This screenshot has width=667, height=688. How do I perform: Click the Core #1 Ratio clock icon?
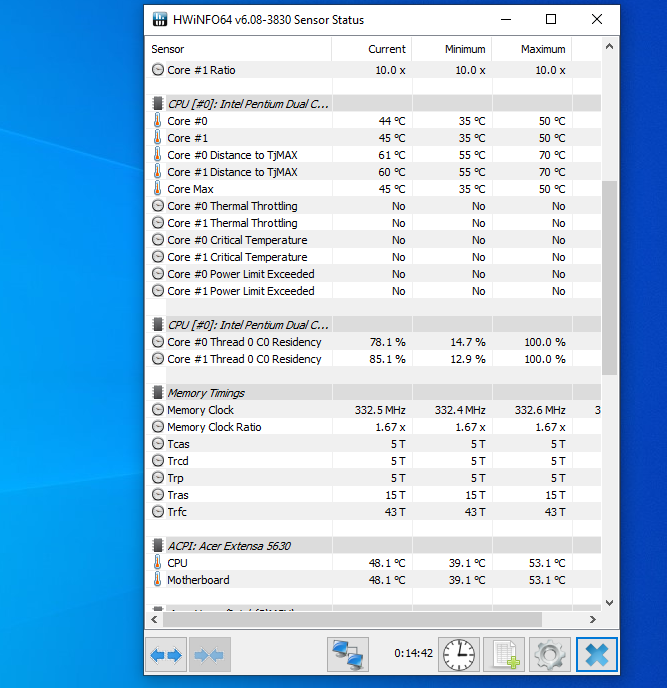point(158,70)
